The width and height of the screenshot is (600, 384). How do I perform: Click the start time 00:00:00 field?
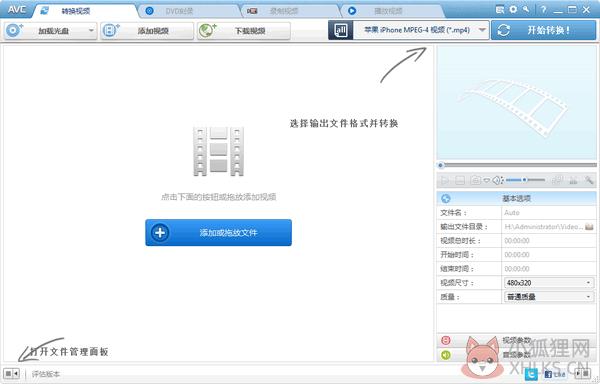click(549, 255)
